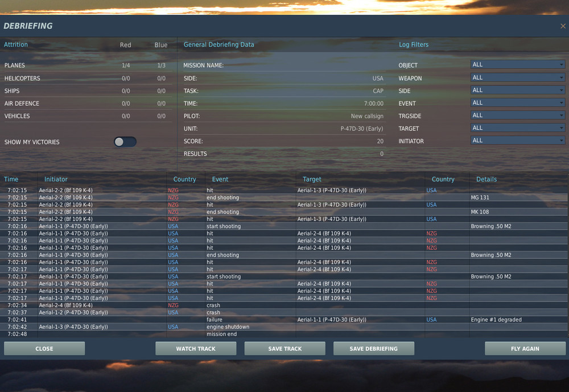Click the UNIT value 'P-47D-30 (Early)'

[x=362, y=129]
